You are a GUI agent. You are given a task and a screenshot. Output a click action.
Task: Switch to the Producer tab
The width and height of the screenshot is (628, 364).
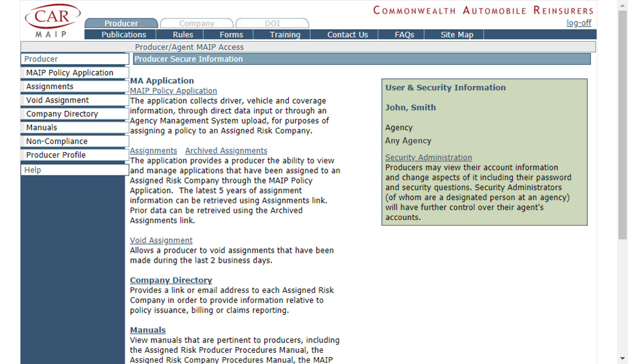[x=121, y=23]
